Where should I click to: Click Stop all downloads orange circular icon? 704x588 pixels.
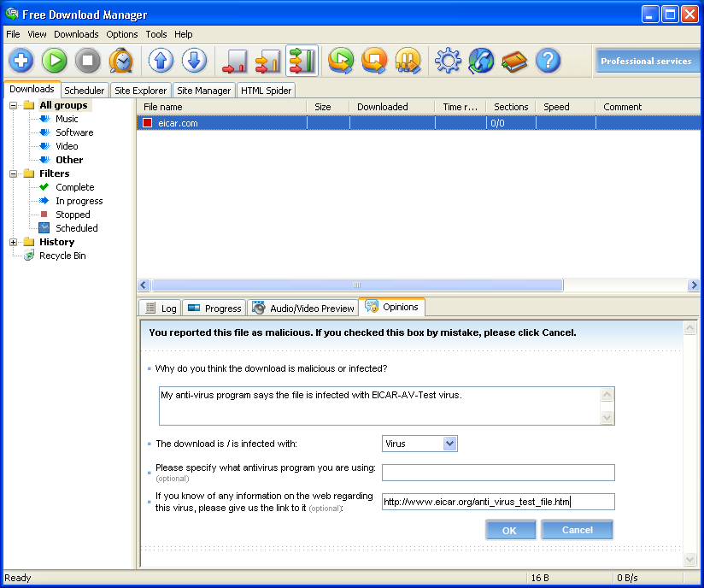(374, 60)
